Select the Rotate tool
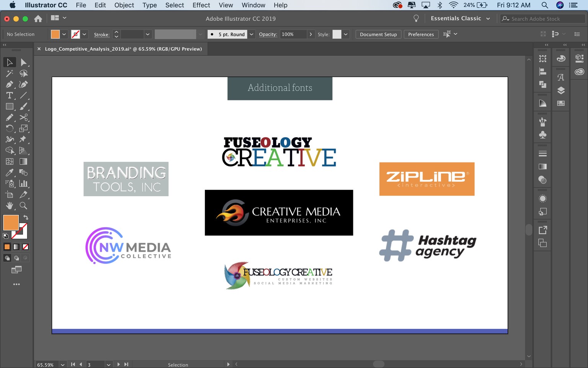 click(x=10, y=128)
